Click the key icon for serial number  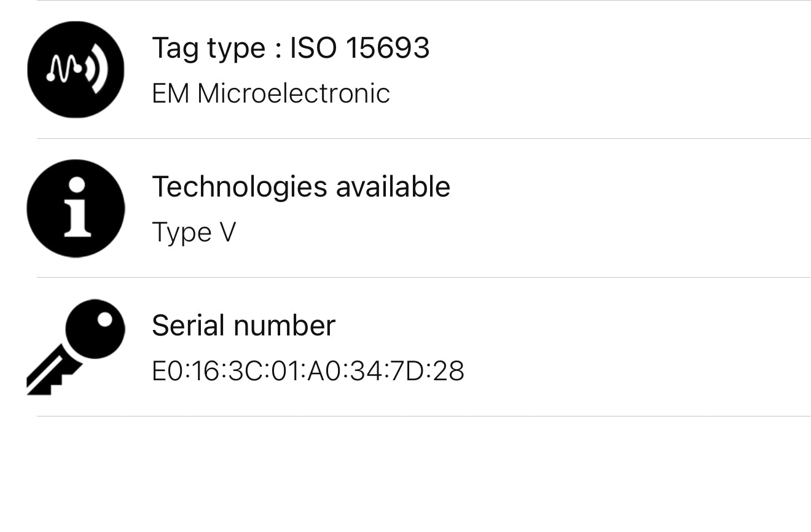pos(76,346)
